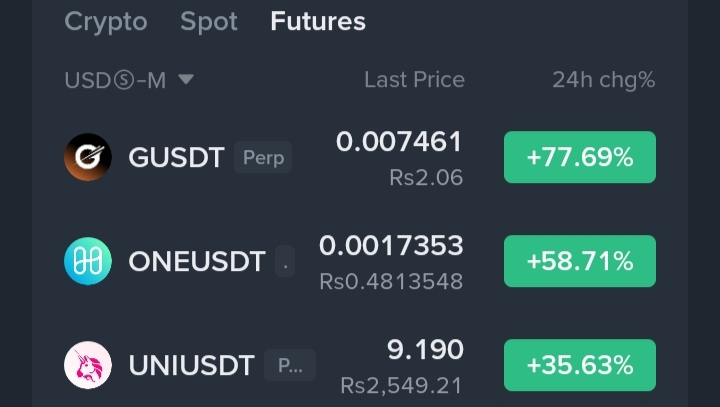720x407 pixels.
Task: Tap the Perp tag next to GUSDT
Action: [263, 157]
